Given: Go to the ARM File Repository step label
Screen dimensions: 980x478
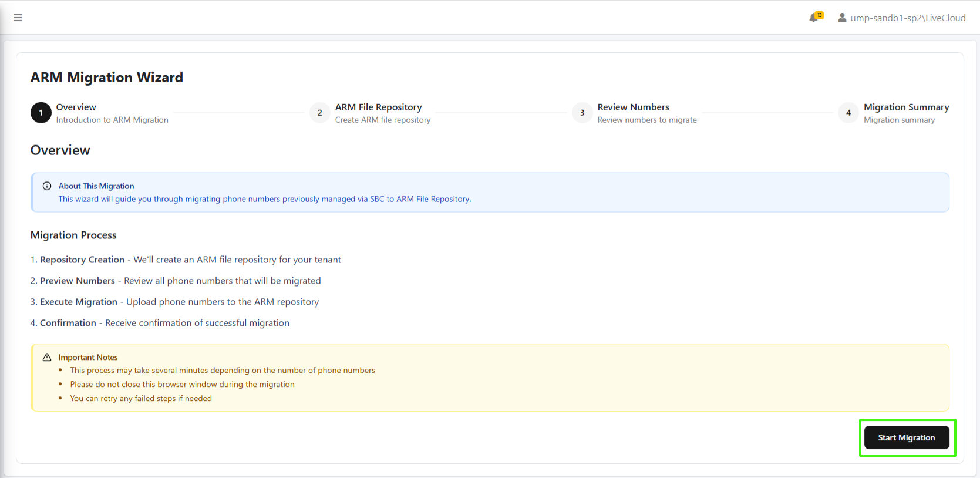Looking at the screenshot, I should (378, 107).
